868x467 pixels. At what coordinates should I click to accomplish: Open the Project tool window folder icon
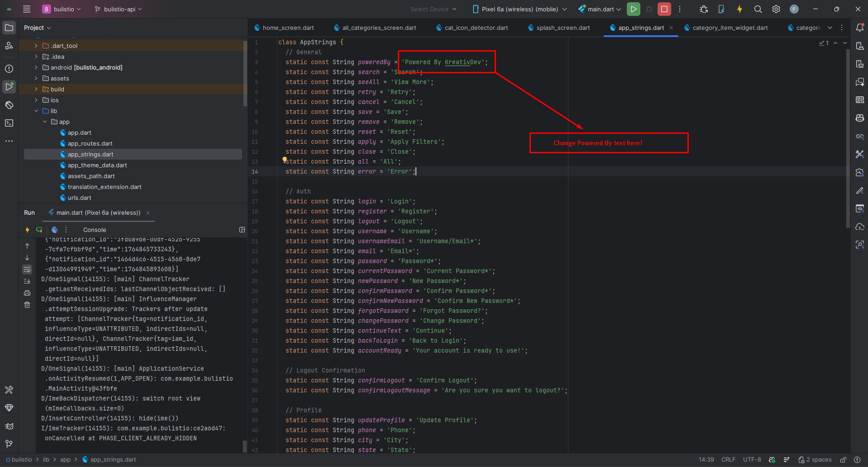pos(9,28)
